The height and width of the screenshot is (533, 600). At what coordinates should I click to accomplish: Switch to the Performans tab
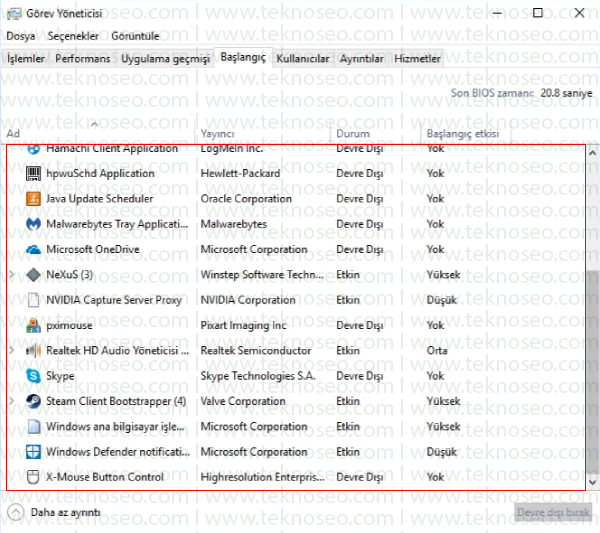pyautogui.click(x=83, y=59)
